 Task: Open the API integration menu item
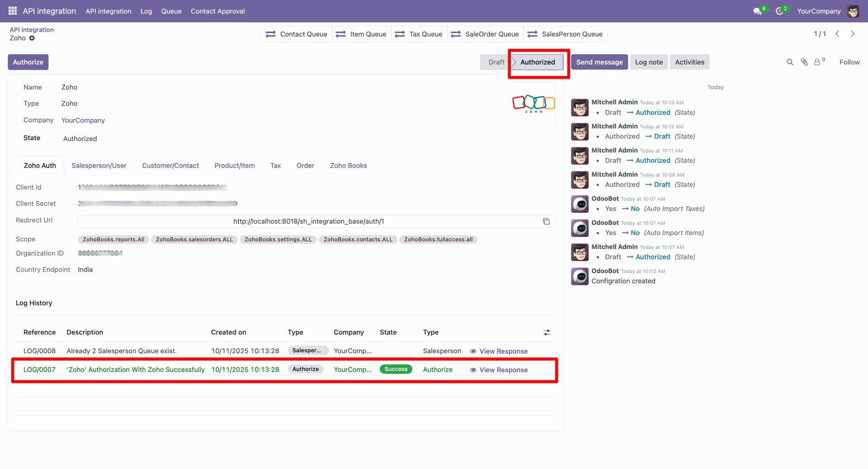[108, 11]
